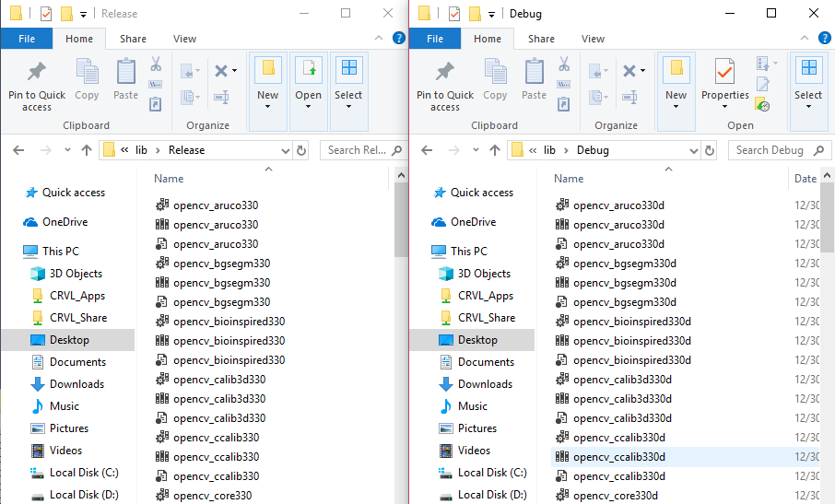Click Copy icon in Debug window ribbon
Viewport: 835px width, 504px height.
tap(495, 73)
